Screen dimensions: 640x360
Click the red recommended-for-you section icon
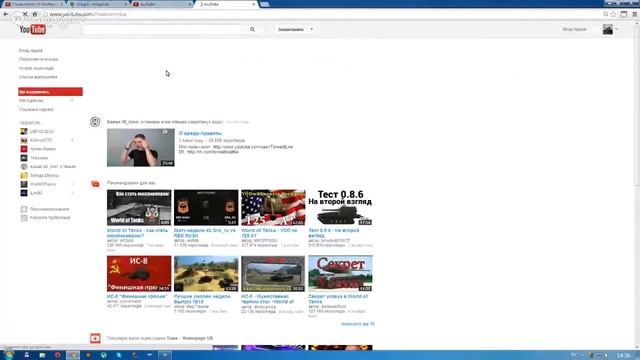[x=95, y=184]
